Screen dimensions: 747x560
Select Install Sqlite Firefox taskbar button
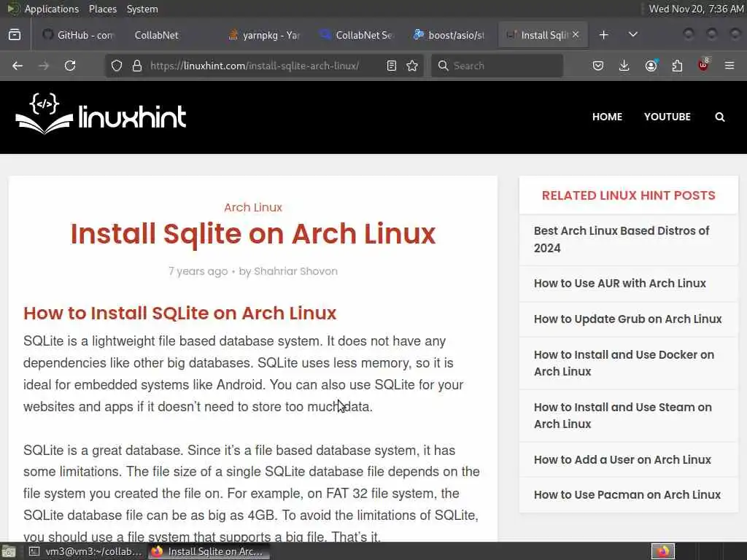click(x=208, y=551)
